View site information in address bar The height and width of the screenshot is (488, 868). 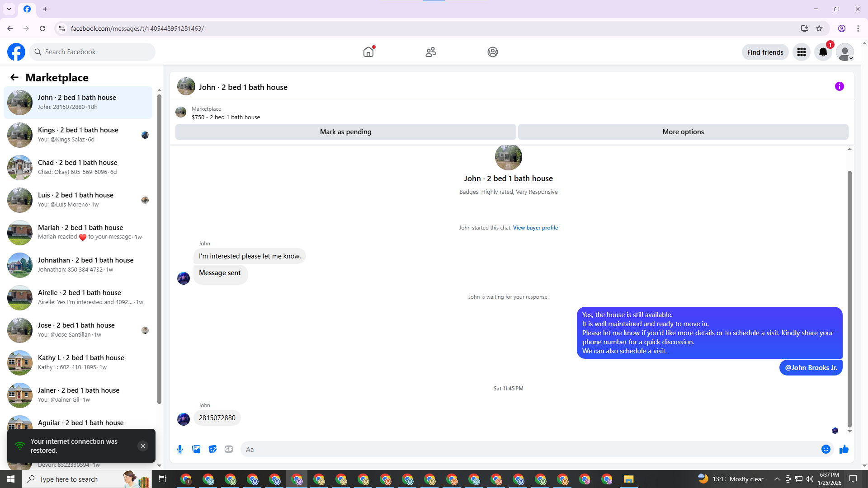pyautogui.click(x=62, y=28)
